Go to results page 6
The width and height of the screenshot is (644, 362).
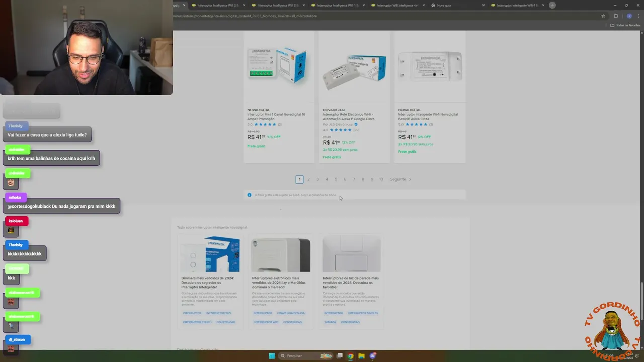pos(345,179)
